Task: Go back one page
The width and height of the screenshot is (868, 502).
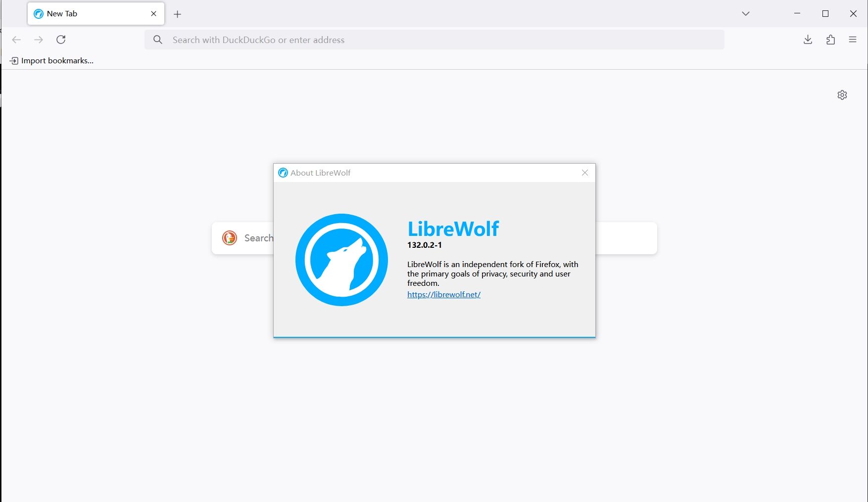Action: tap(16, 40)
